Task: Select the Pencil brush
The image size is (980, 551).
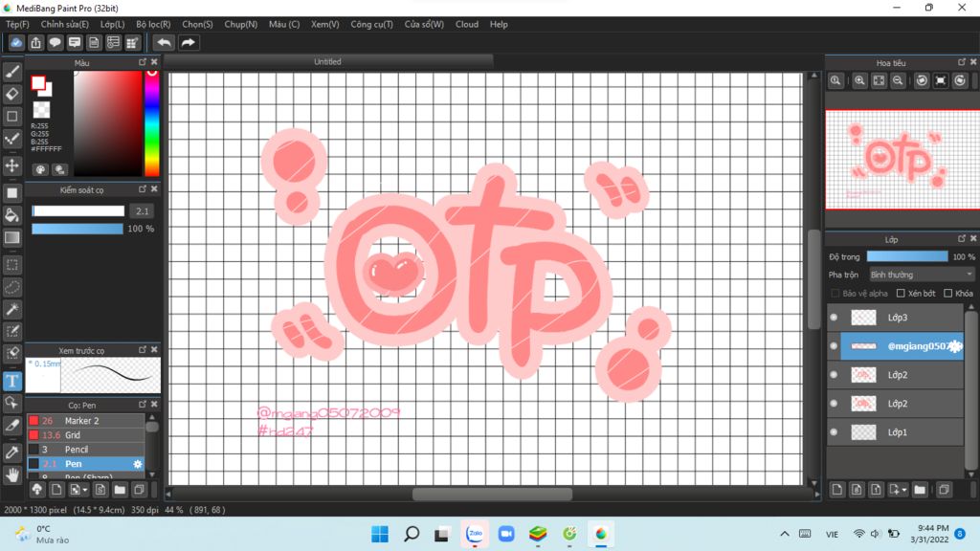Action: pos(86,450)
